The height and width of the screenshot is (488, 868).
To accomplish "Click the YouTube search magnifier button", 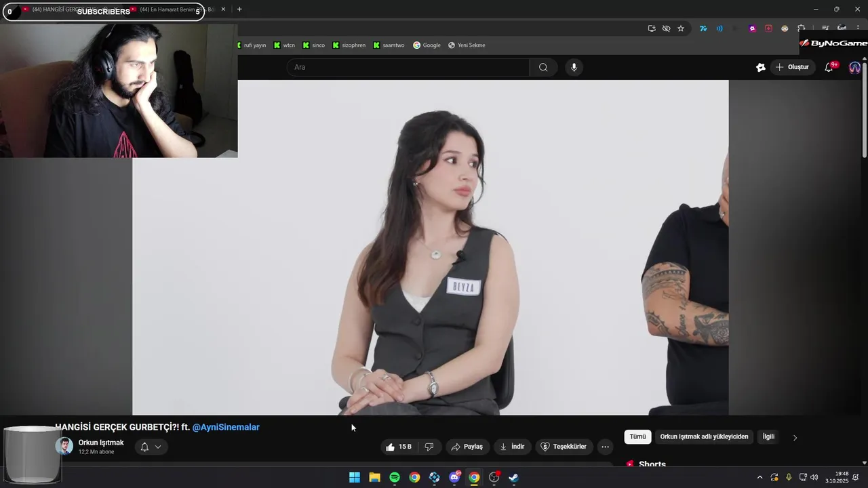I will point(543,67).
